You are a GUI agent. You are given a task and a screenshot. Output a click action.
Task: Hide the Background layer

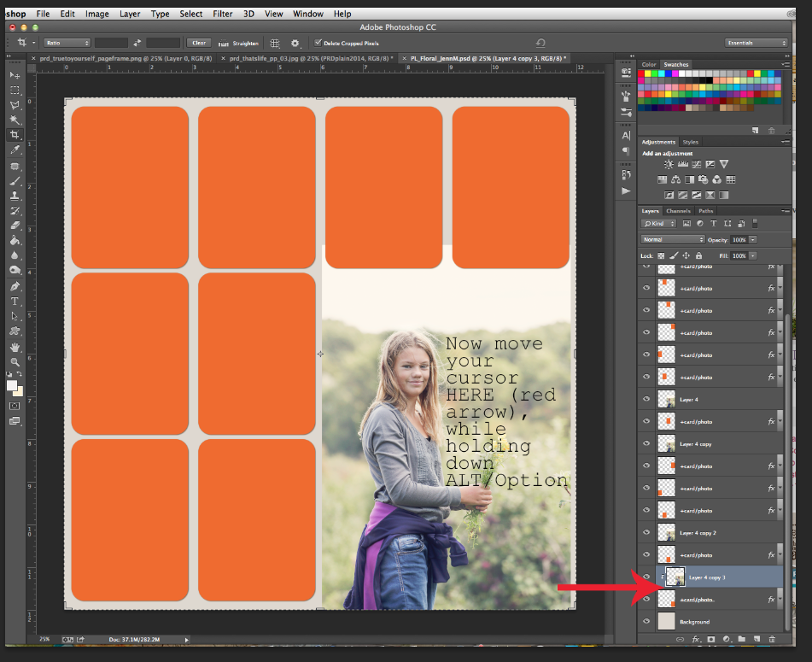(646, 622)
